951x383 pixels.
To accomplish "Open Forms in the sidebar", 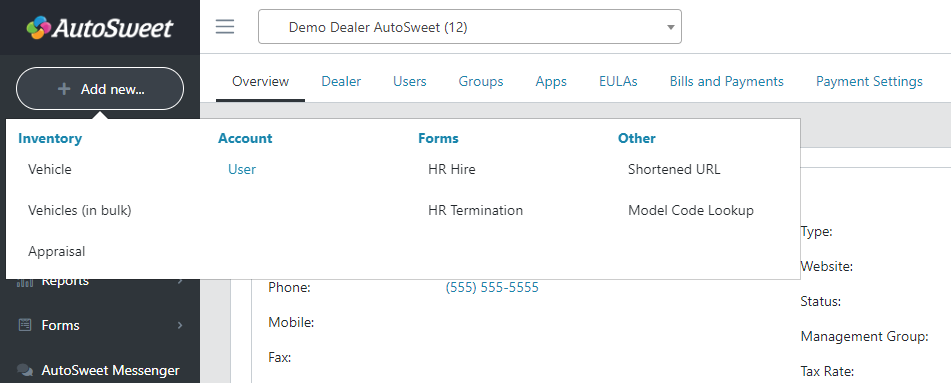I will coord(61,325).
